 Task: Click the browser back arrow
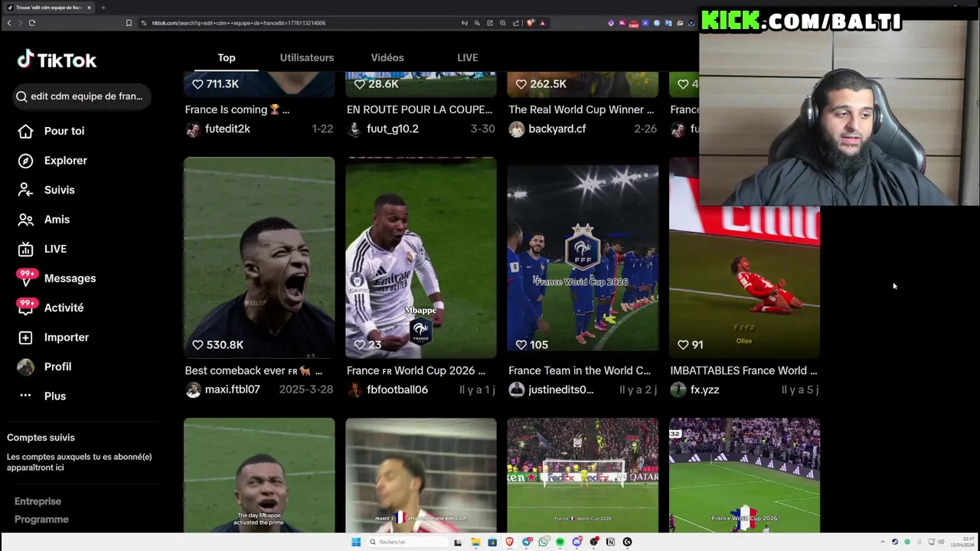9,23
